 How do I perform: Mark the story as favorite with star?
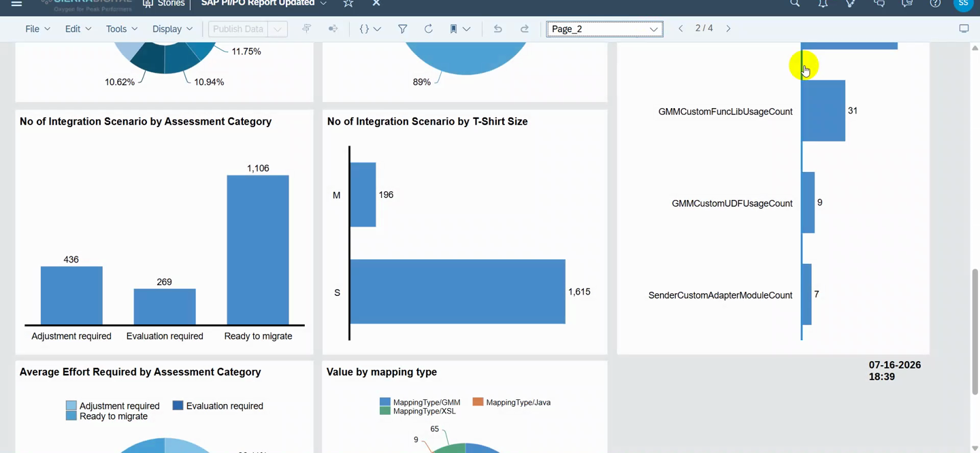click(348, 3)
